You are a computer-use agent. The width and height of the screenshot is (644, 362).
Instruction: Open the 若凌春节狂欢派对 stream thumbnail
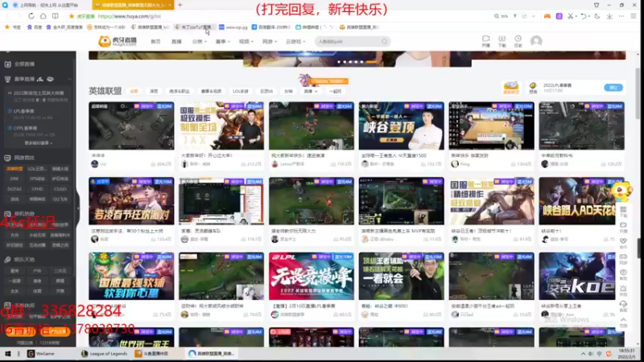[131, 200]
